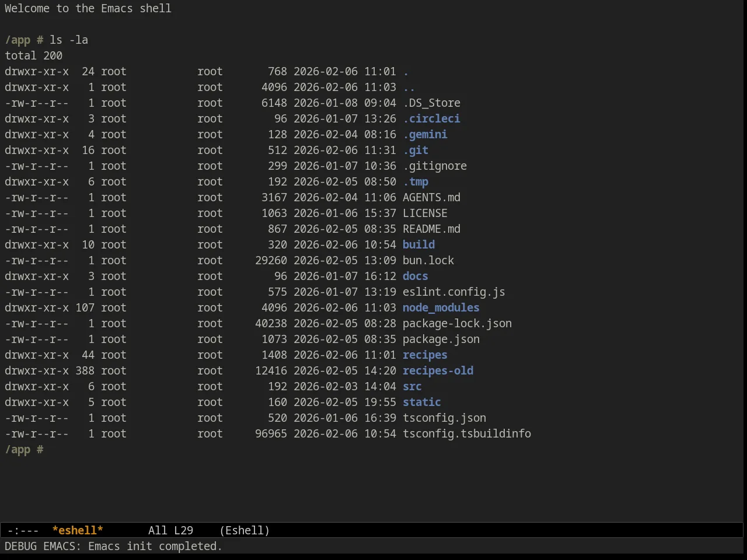Click the size value 29260
The height and width of the screenshot is (560, 747).
click(271, 260)
